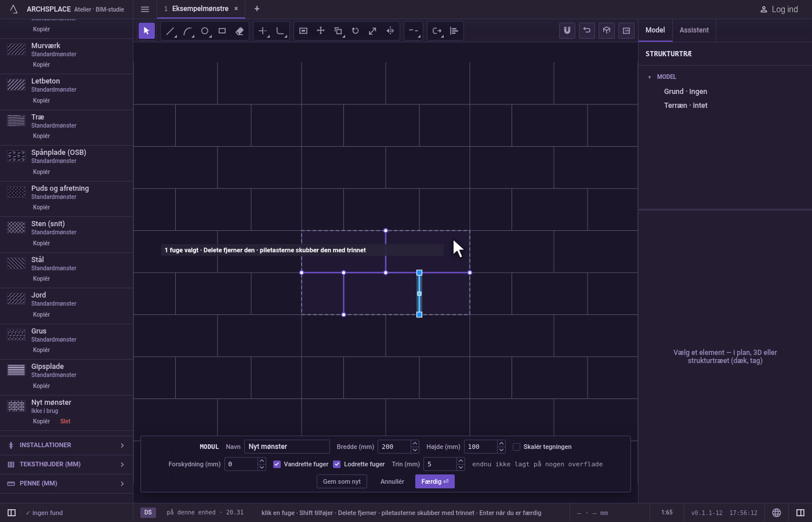Click Slet under Nyt mønster
Screen dimensions: 812x522
(x=65, y=422)
